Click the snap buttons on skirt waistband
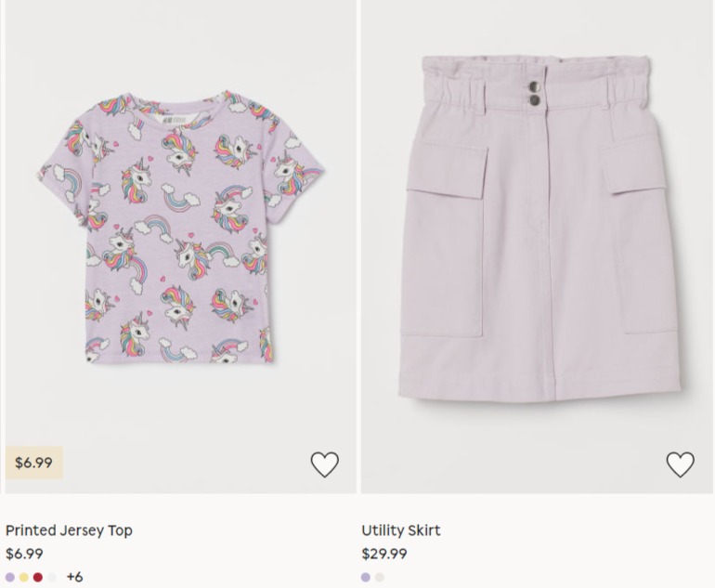The width and height of the screenshot is (715, 588). pos(535,93)
